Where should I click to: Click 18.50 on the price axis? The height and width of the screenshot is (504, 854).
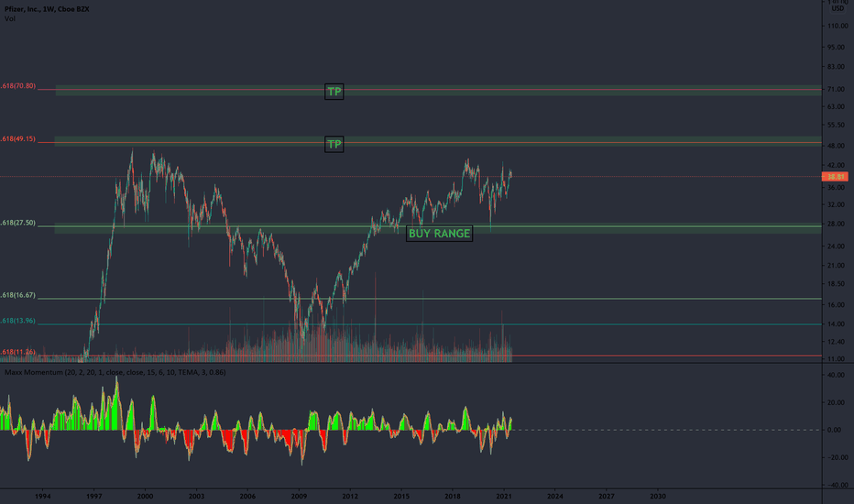pos(837,284)
